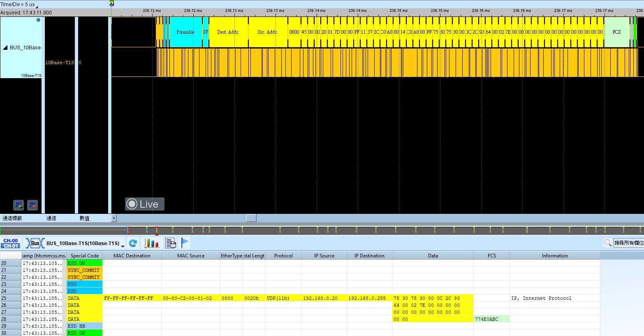Select the row header number 26

[x=11, y=305]
